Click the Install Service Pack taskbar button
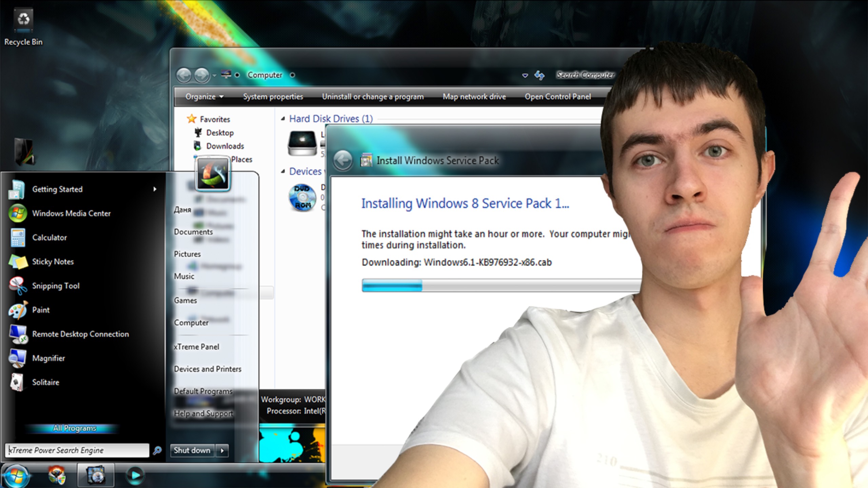Screen dimensions: 868x488 [96, 475]
